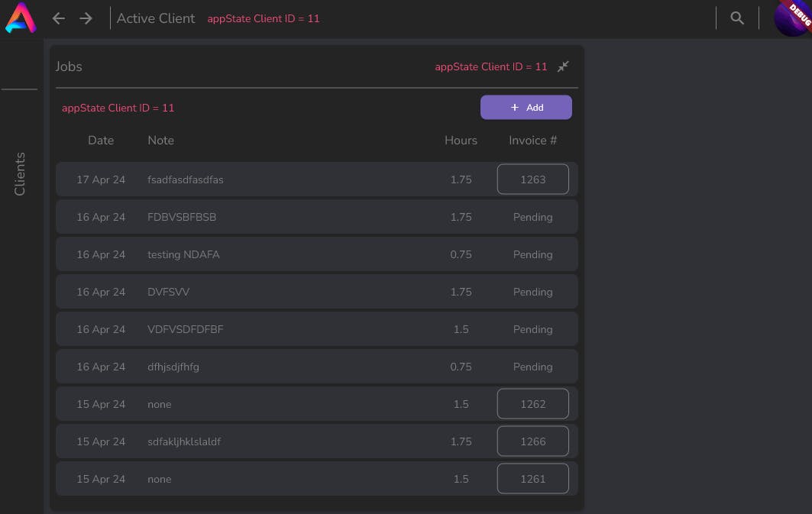Open invoice number 1261
The height and width of the screenshot is (514, 812).
532,479
